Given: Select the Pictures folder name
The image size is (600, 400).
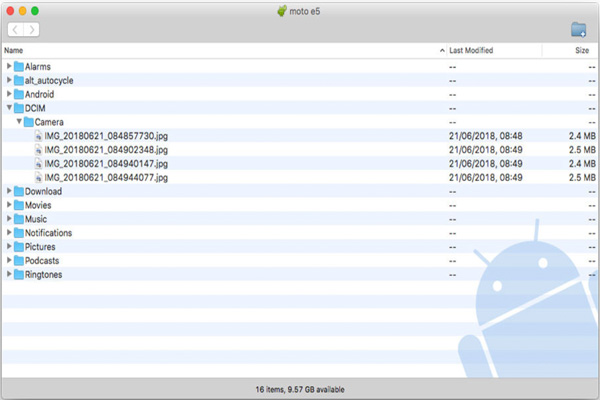Looking at the screenshot, I should (40, 247).
